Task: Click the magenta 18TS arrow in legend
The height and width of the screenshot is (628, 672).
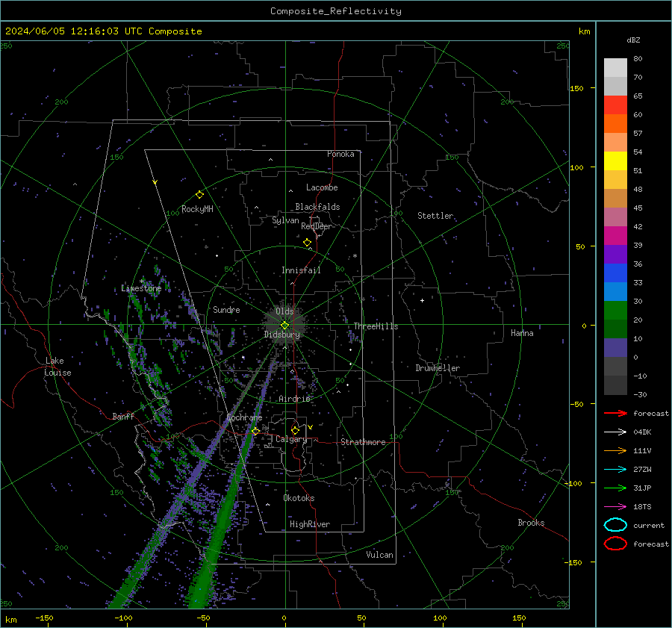Action: pos(615,507)
